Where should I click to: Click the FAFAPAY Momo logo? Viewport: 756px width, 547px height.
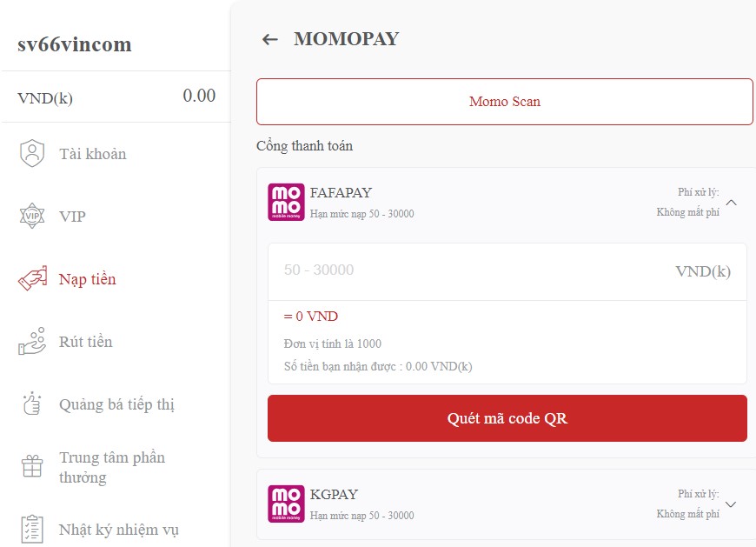(x=286, y=203)
